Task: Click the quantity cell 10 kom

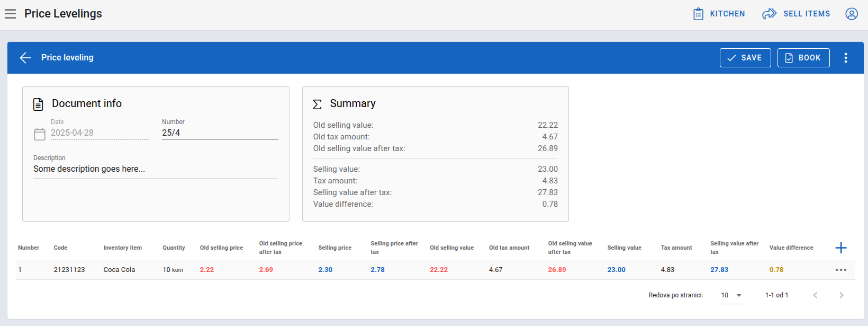Action: [173, 270]
